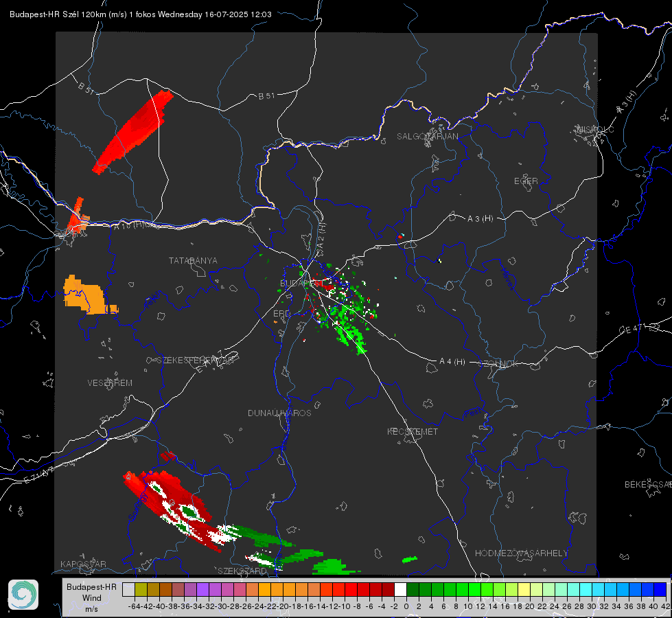The height and width of the screenshot is (618, 672).
Task: Click the MISKOLC city label
Action: 595,129
